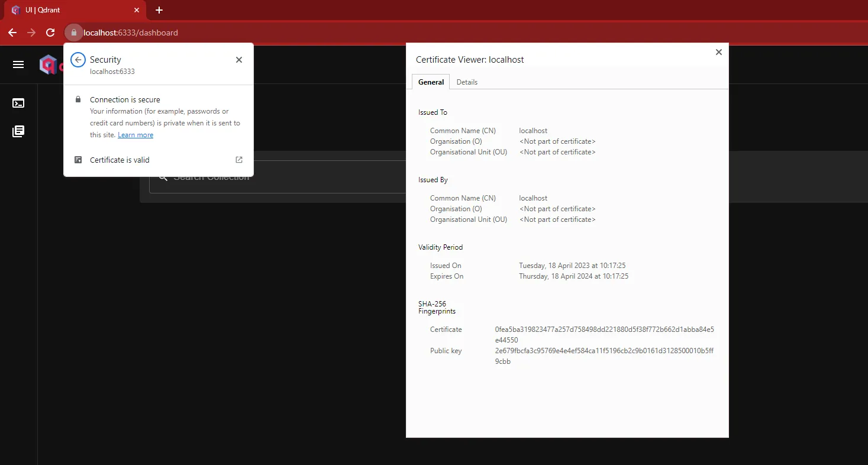The image size is (868, 465).
Task: Open the Collections icon in left sidebar
Action: pos(18,131)
